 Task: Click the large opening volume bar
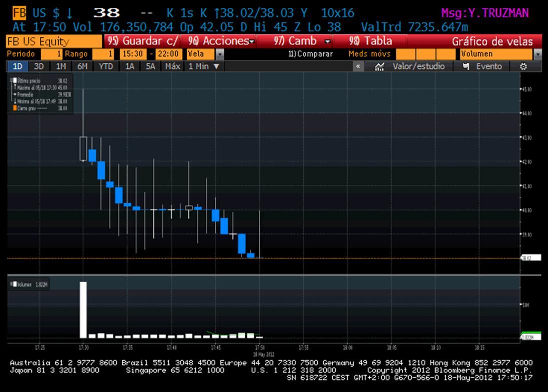click(x=83, y=310)
